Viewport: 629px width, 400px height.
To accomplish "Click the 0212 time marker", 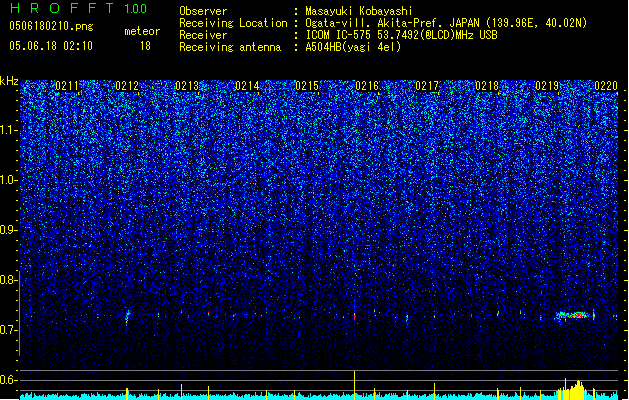I will pyautogui.click(x=127, y=86).
